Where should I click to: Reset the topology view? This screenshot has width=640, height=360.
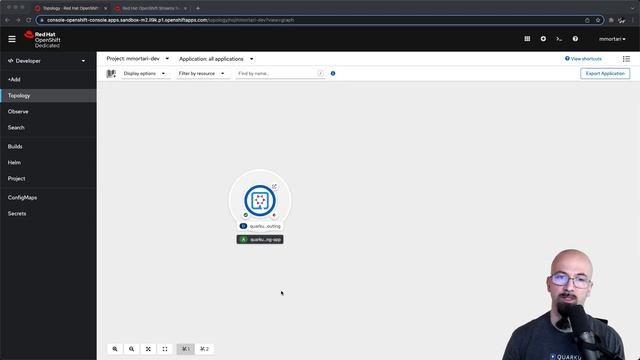(x=165, y=349)
